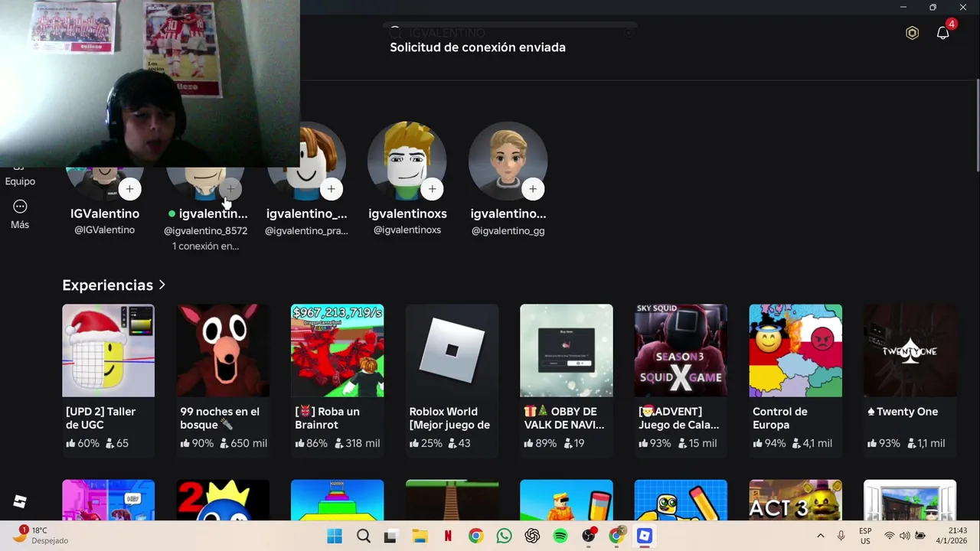Image resolution: width=980 pixels, height=551 pixels.
Task: Click ESP US language indicator
Action: tap(865, 536)
